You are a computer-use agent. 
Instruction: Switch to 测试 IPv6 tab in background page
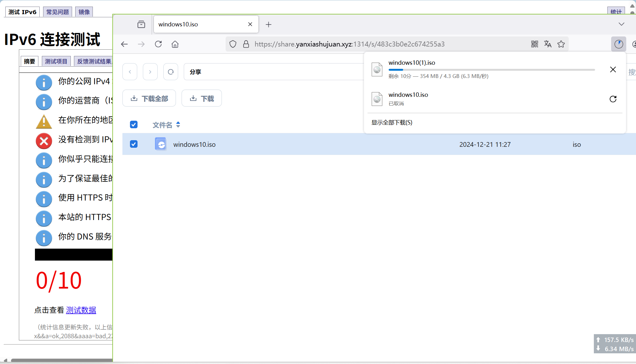click(x=22, y=12)
